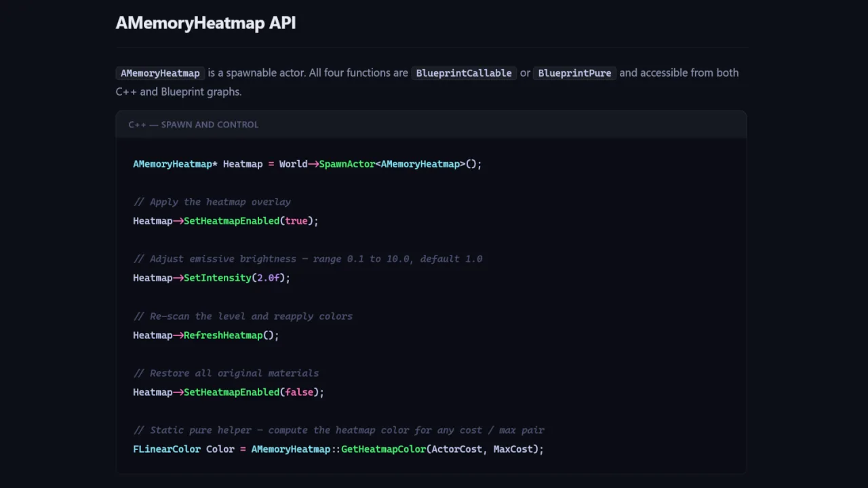Click the C++ — SPAWN AND CONTROL header
Image resolution: width=868 pixels, height=488 pixels.
click(x=193, y=125)
